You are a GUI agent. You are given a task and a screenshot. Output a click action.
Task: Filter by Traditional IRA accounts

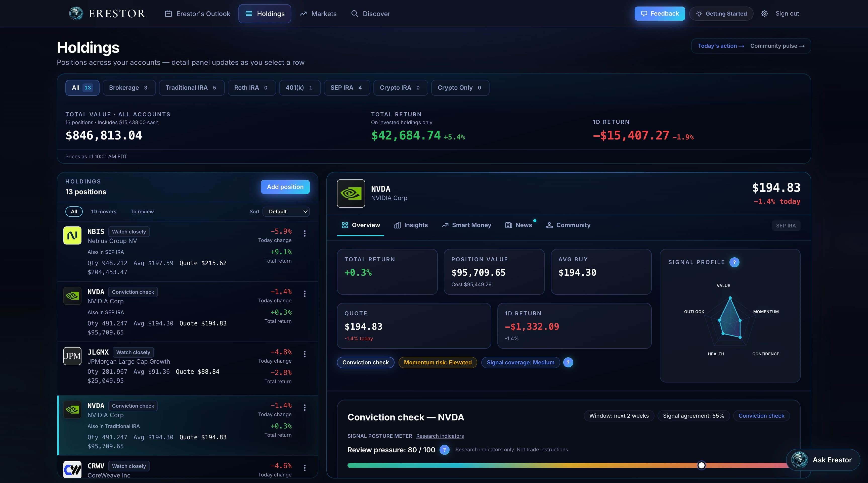coord(192,87)
